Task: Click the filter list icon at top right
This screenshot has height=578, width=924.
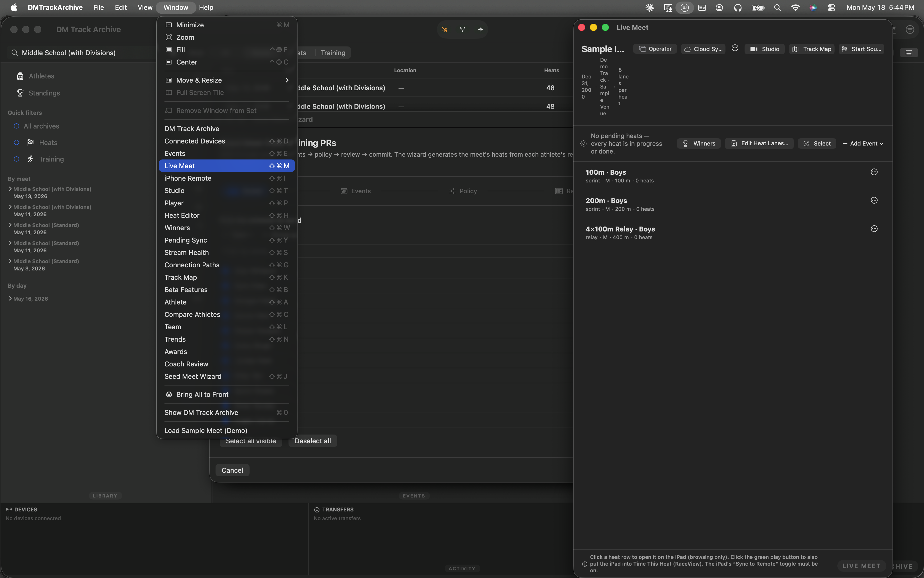Action: [910, 29]
